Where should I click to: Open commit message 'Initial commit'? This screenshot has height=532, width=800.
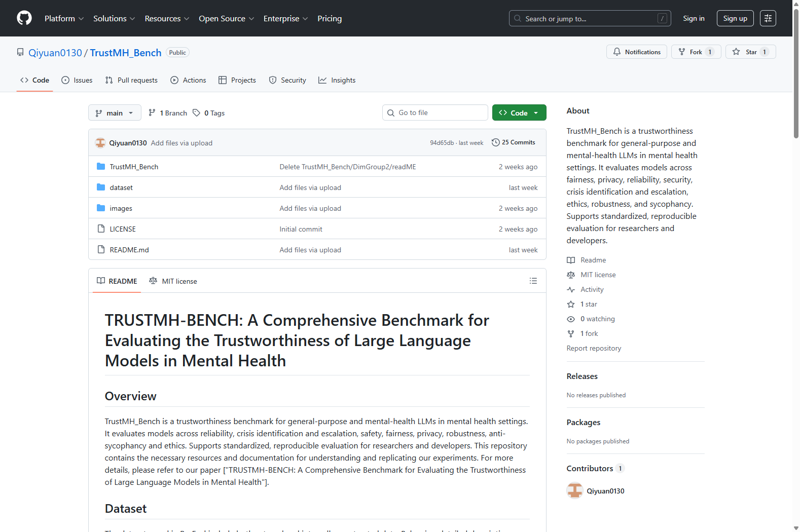point(301,229)
